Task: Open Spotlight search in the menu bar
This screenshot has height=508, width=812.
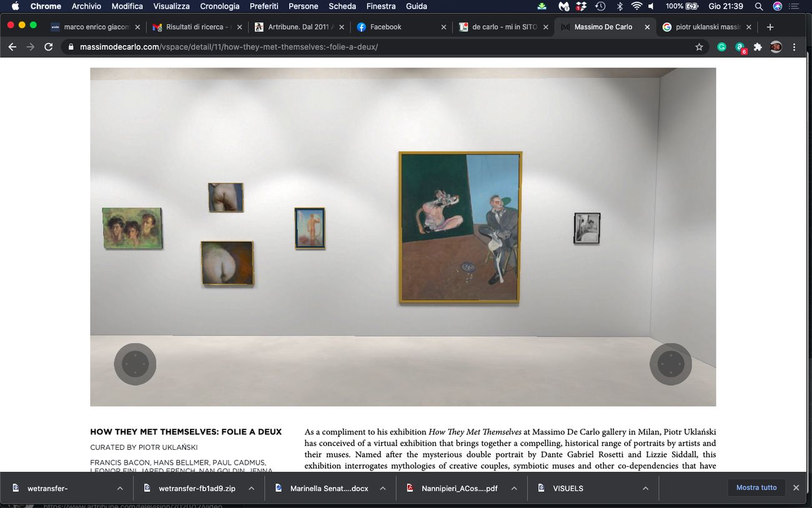Action: tap(759, 6)
